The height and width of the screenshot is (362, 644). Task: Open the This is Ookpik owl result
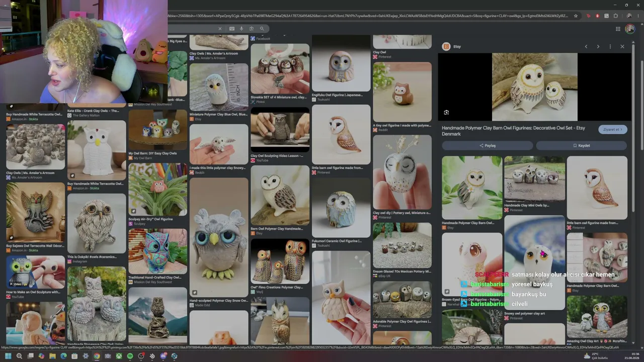coord(97,224)
